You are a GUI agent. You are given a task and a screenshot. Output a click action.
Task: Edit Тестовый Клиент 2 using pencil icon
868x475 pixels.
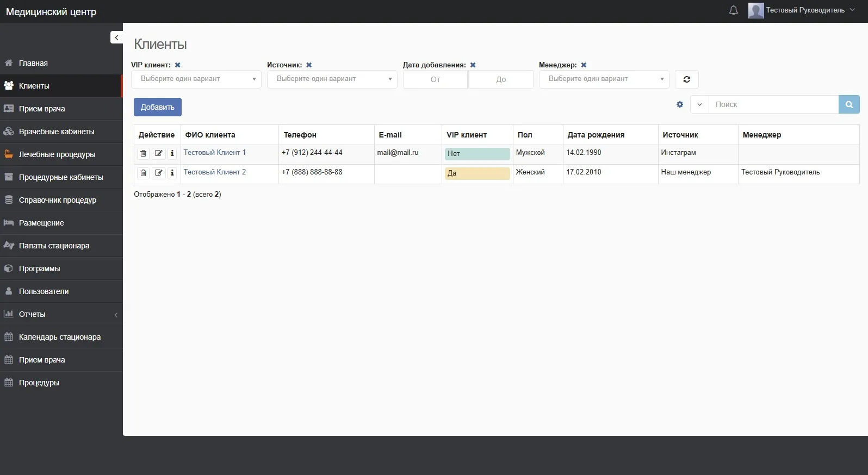pyautogui.click(x=158, y=173)
